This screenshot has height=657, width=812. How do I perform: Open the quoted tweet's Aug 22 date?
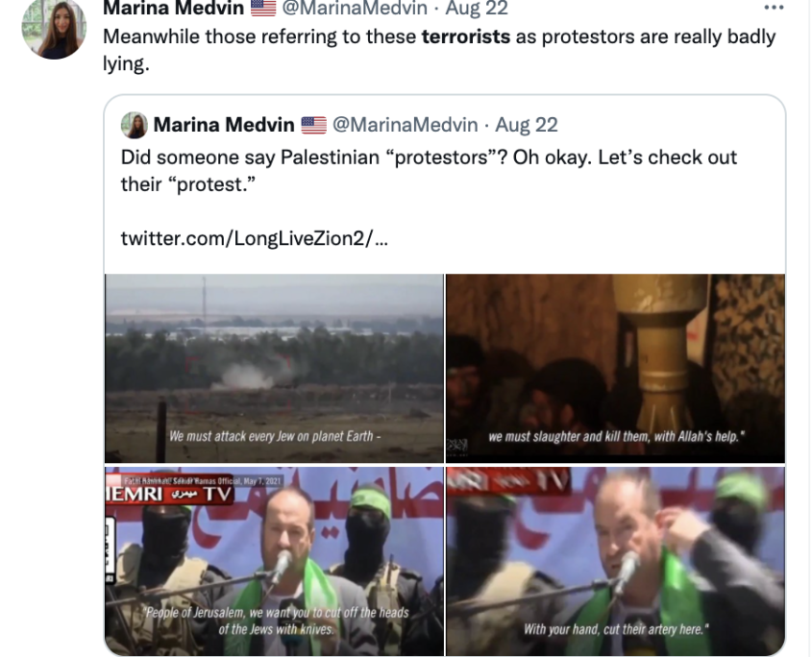[527, 125]
